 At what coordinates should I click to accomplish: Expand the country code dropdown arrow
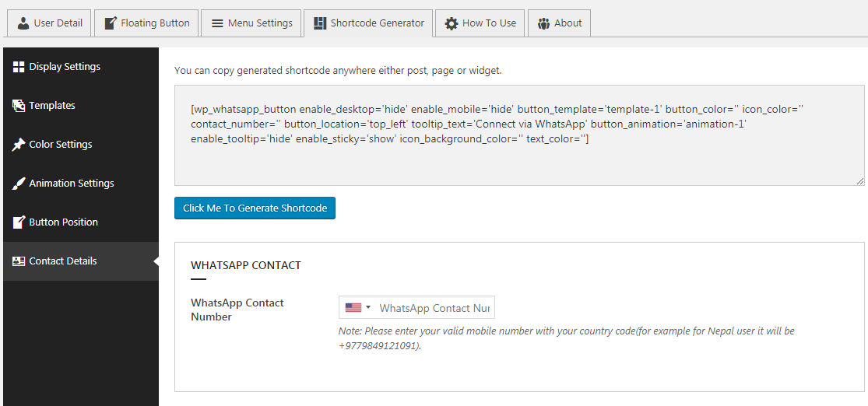pos(368,307)
